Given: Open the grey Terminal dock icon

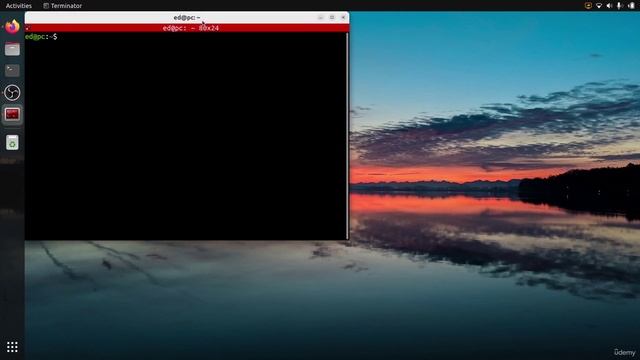Looking at the screenshot, I should coord(12,71).
